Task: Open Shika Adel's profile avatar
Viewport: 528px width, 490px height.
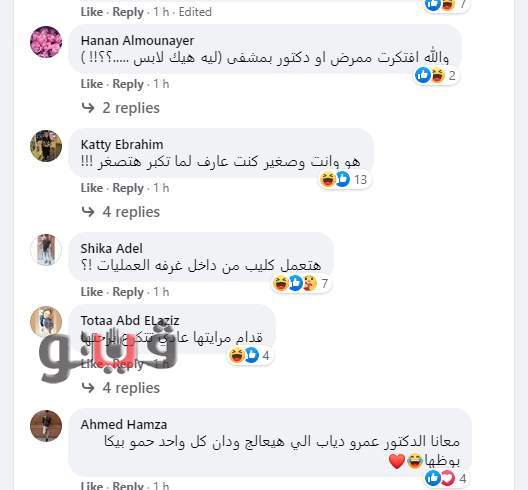Action: click(x=46, y=250)
